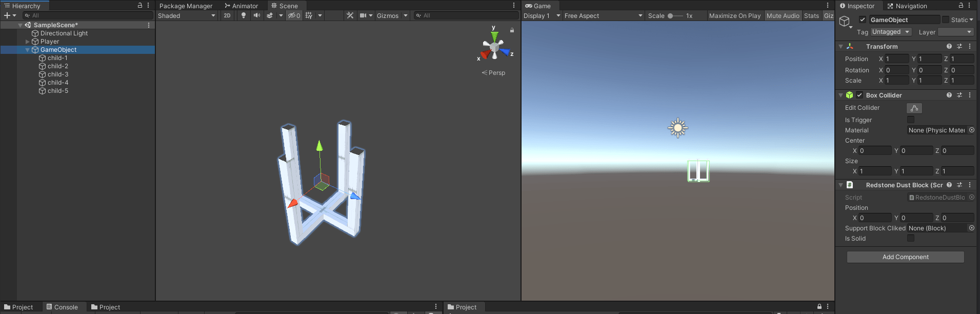Open Redstone Dust Block script help icon

pyautogui.click(x=949, y=185)
